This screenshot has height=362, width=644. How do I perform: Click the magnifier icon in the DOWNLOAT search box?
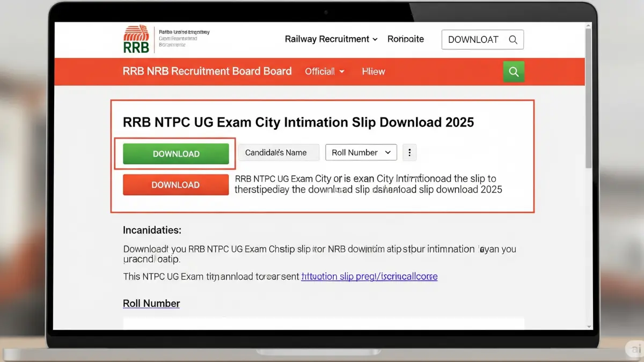point(513,39)
